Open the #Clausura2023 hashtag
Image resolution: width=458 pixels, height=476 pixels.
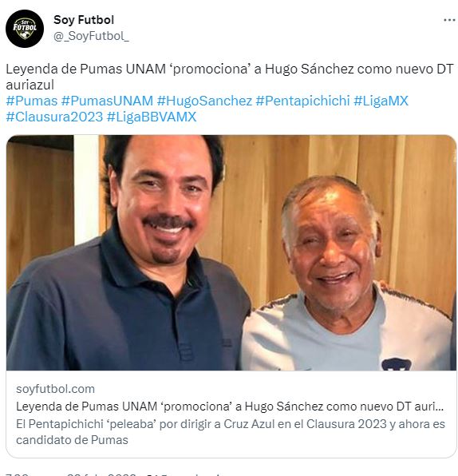(x=54, y=117)
